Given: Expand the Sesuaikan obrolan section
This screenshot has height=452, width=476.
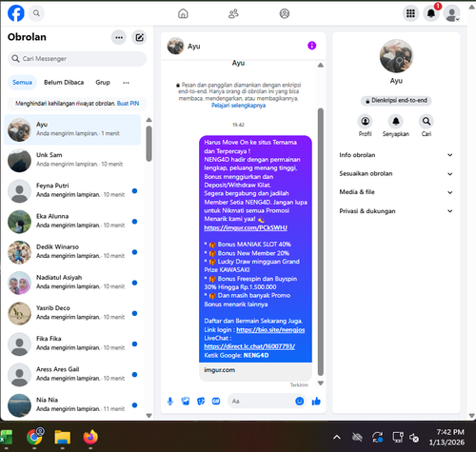Looking at the screenshot, I should click(396, 174).
